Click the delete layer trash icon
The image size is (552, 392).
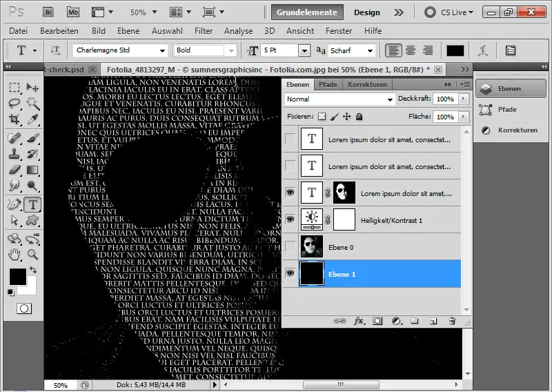452,321
